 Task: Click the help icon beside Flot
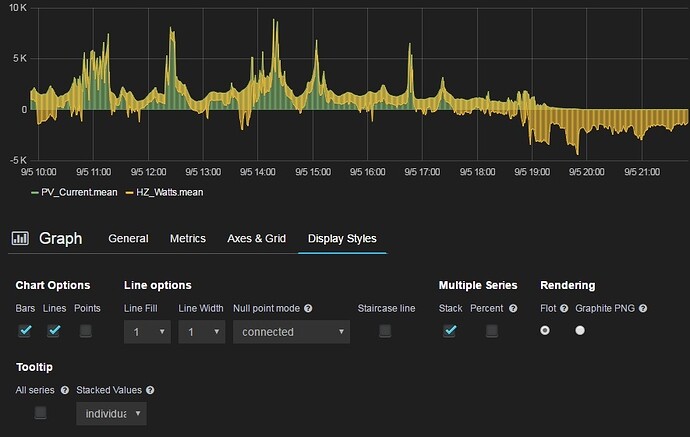pos(566,308)
